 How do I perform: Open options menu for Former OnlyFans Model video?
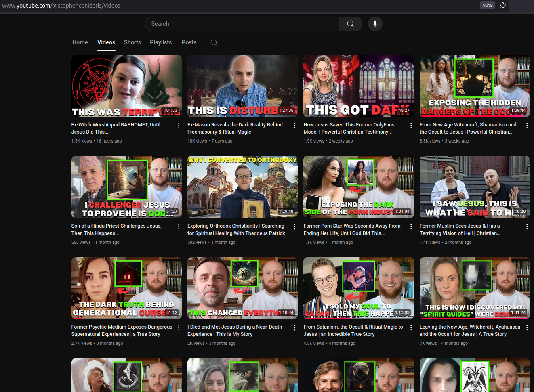(x=411, y=126)
